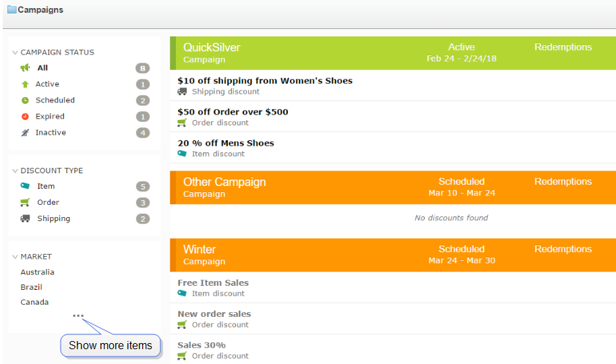The width and height of the screenshot is (616, 364).
Task: Collapse the Market filter section
Action: 15,257
